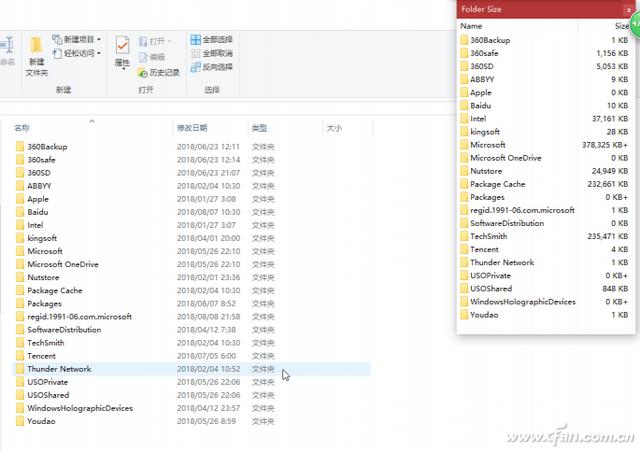
Task: Open the New Item (新建项目) dropdown
Action: pos(77,39)
